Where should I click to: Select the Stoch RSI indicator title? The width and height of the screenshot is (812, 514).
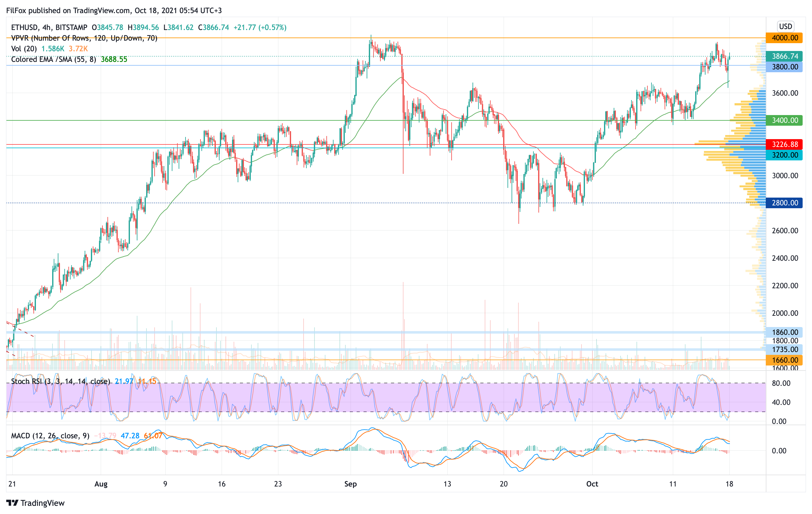coord(61,381)
